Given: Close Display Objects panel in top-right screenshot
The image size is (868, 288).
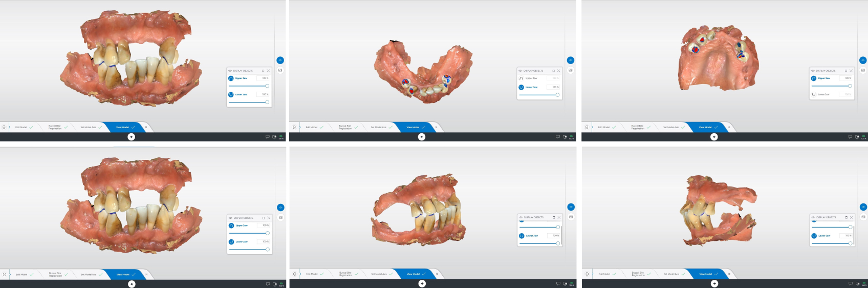Looking at the screenshot, I should click(x=851, y=71).
